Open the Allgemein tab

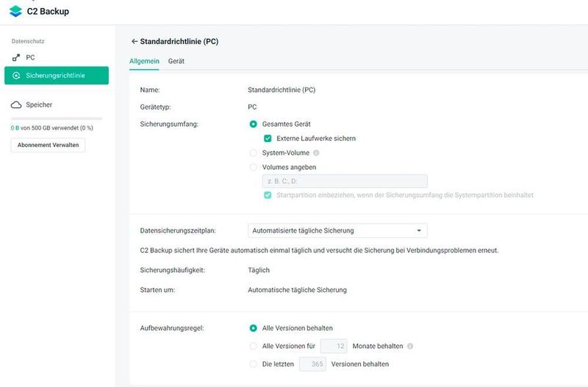tap(144, 61)
